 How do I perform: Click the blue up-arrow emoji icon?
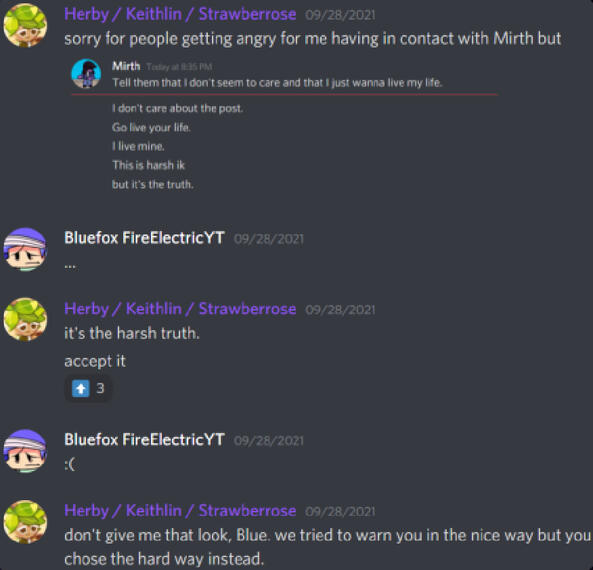pyautogui.click(x=81, y=388)
